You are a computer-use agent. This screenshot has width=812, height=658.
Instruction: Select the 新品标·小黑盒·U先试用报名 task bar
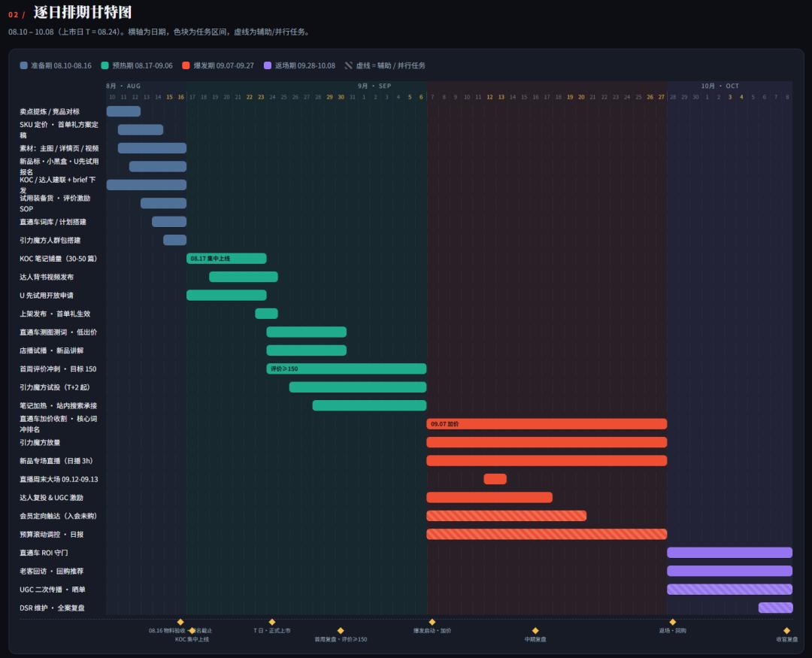[x=157, y=166]
